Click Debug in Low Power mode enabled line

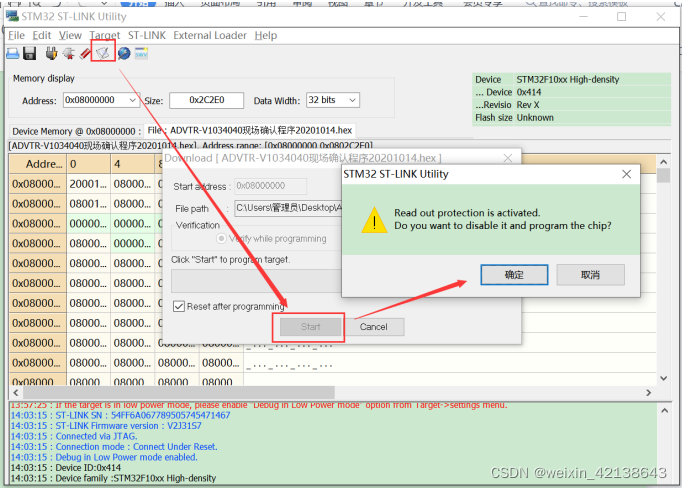[x=104, y=457]
